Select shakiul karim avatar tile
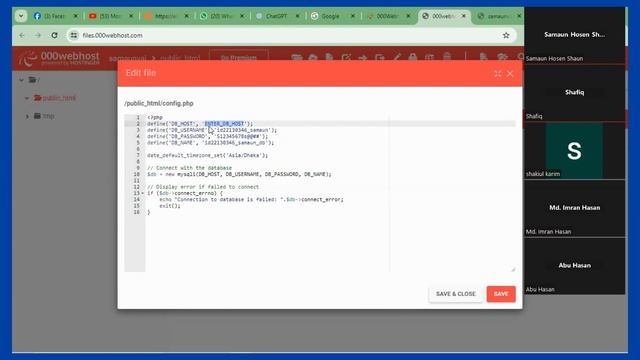Viewport: 640px width, 360px height. click(x=574, y=151)
